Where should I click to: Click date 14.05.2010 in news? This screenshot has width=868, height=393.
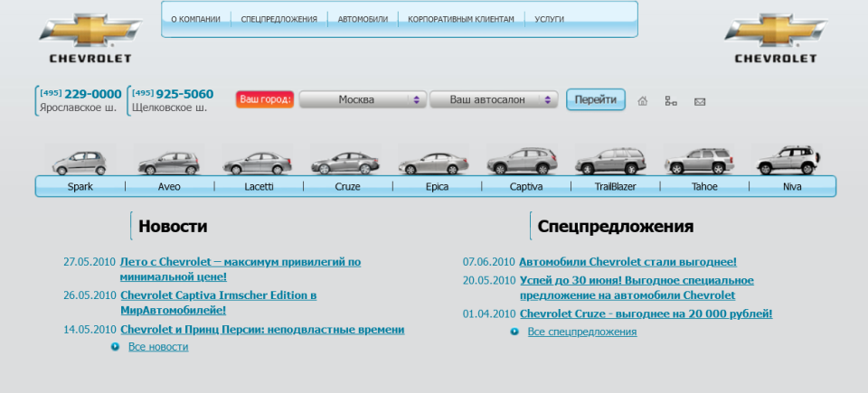pyautogui.click(x=90, y=330)
